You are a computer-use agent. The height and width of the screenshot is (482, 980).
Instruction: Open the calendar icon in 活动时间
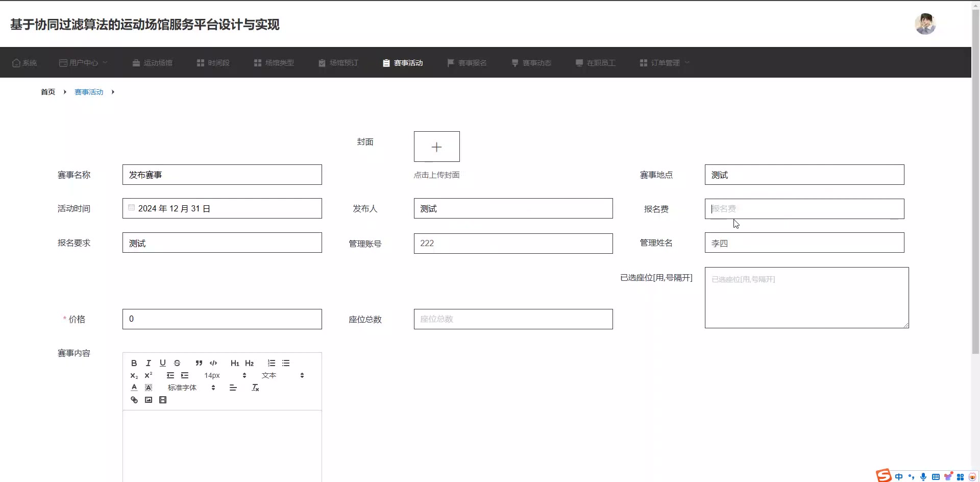click(x=131, y=207)
